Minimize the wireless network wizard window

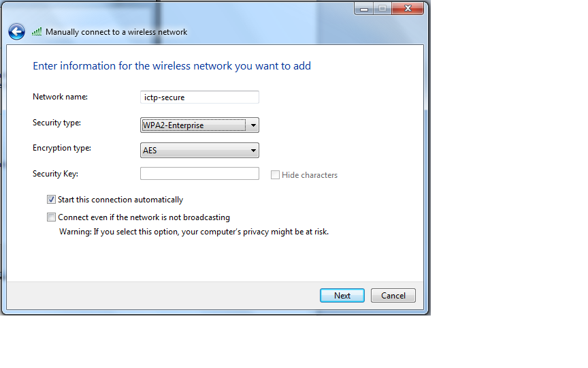tap(363, 8)
